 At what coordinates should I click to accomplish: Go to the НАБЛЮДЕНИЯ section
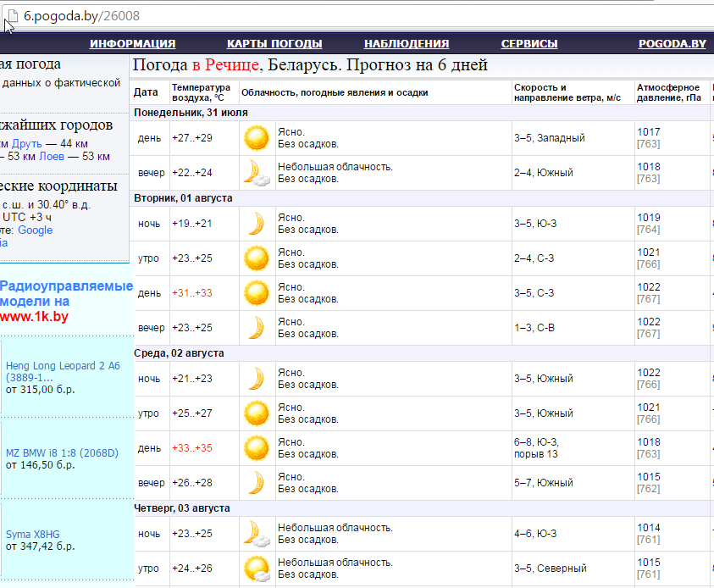click(x=407, y=44)
